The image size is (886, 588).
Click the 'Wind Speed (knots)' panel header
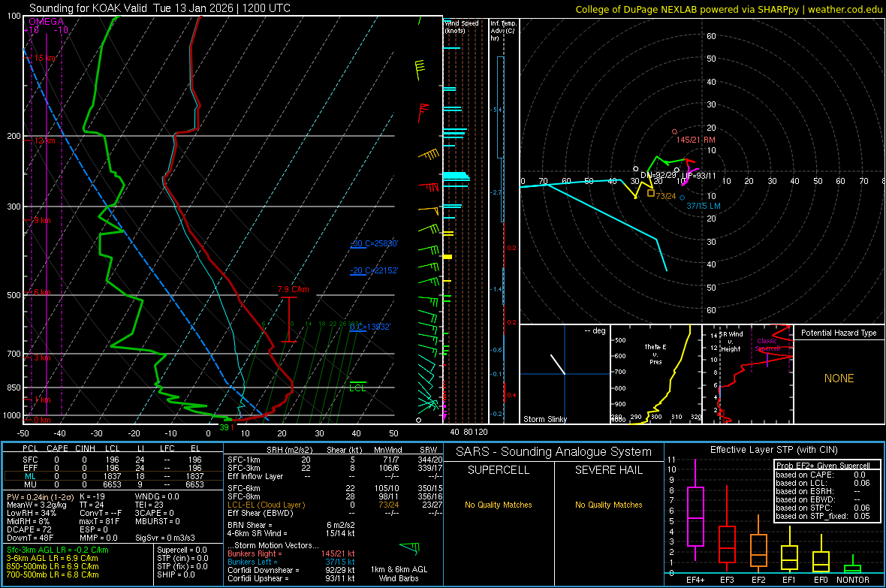point(461,26)
